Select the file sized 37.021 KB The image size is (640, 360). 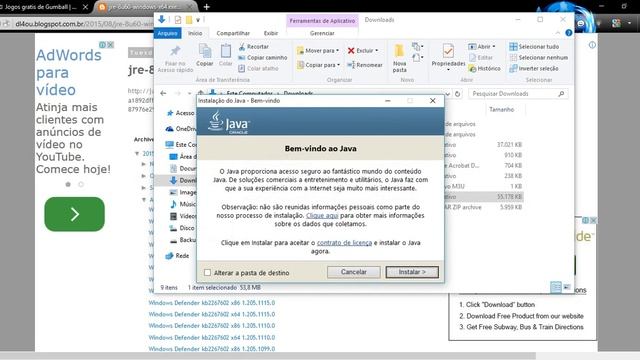(x=484, y=144)
